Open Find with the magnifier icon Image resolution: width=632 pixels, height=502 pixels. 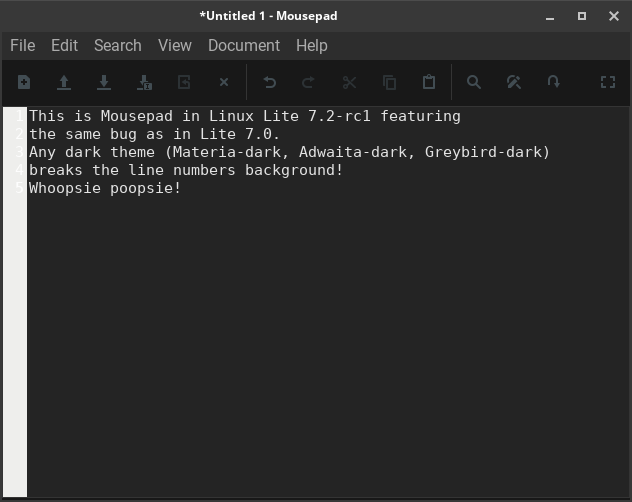pyautogui.click(x=474, y=83)
